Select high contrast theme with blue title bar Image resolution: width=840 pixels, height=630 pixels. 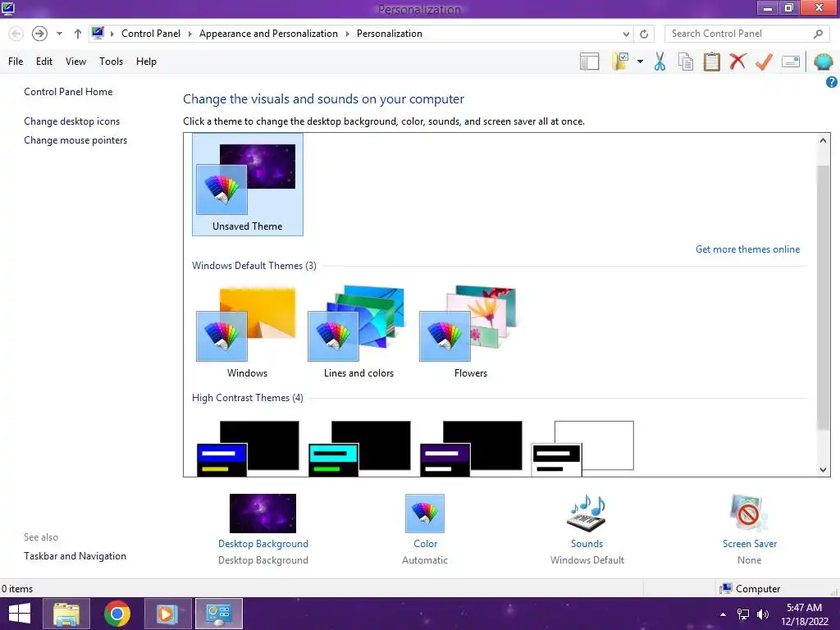(x=248, y=449)
